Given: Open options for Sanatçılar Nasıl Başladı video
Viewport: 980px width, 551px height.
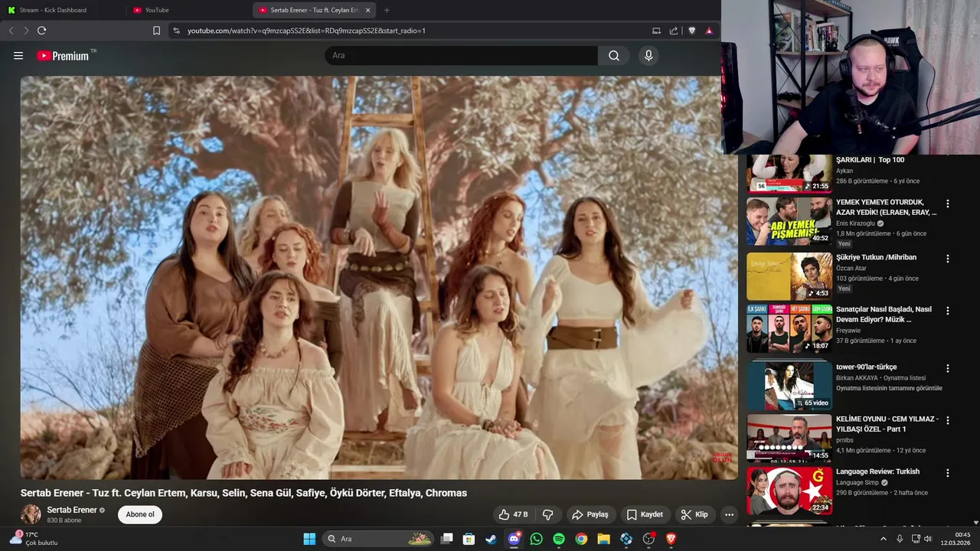Looking at the screenshot, I should (x=948, y=311).
